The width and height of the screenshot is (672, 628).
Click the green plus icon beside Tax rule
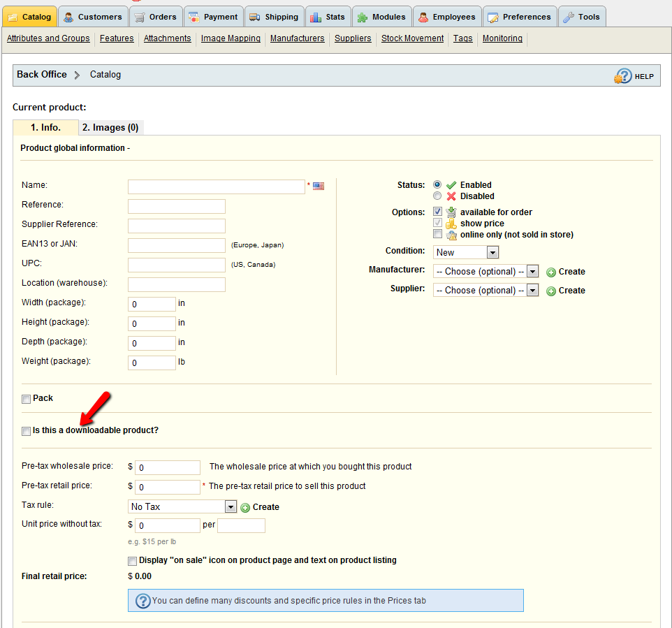pyautogui.click(x=245, y=507)
